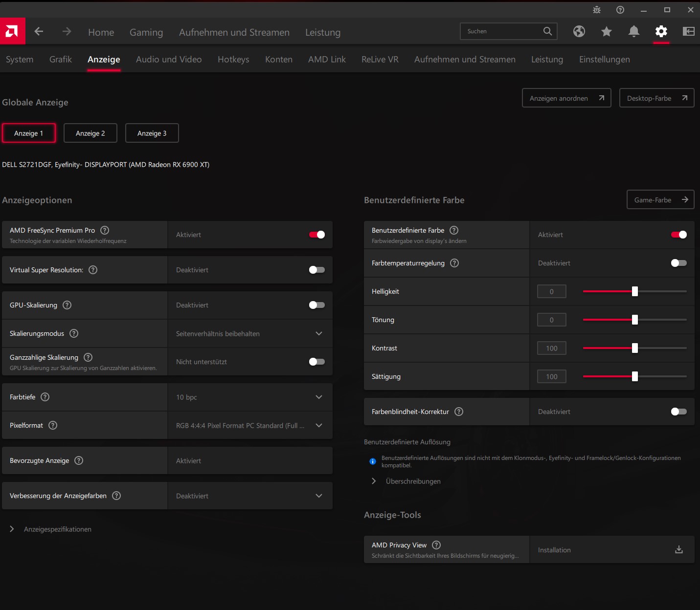Open settings gear icon
This screenshot has height=610, width=700.
(x=661, y=31)
